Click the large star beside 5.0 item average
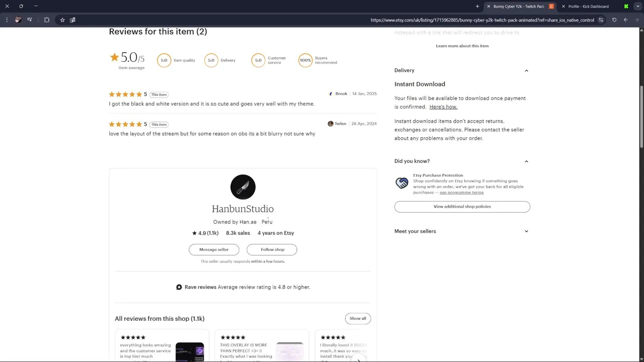644x362 pixels. point(114,57)
